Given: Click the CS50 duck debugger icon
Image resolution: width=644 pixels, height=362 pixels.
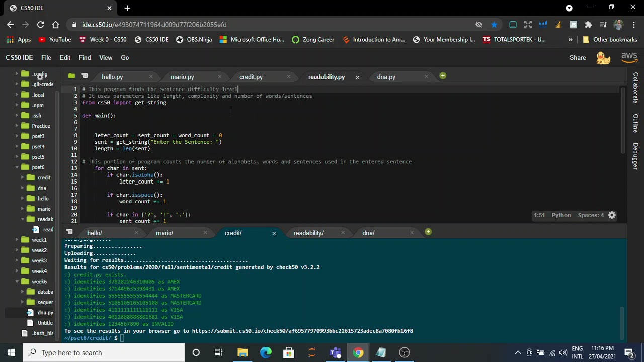Looking at the screenshot, I should [603, 58].
